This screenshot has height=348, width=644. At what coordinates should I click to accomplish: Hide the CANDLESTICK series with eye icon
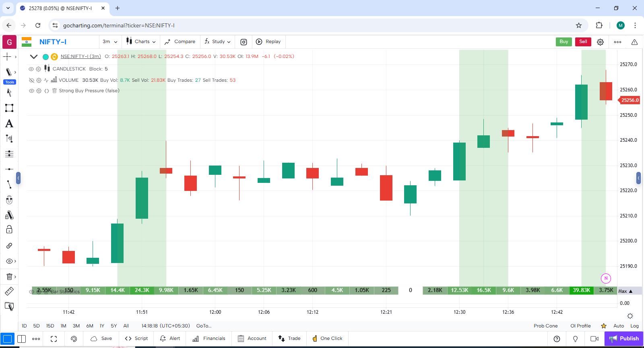coord(31,69)
